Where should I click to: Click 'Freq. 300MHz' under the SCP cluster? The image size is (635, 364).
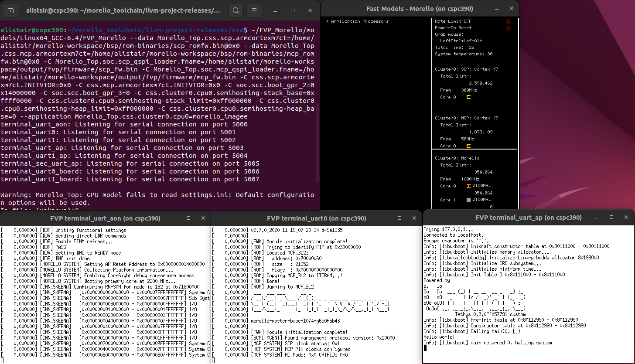459,90
